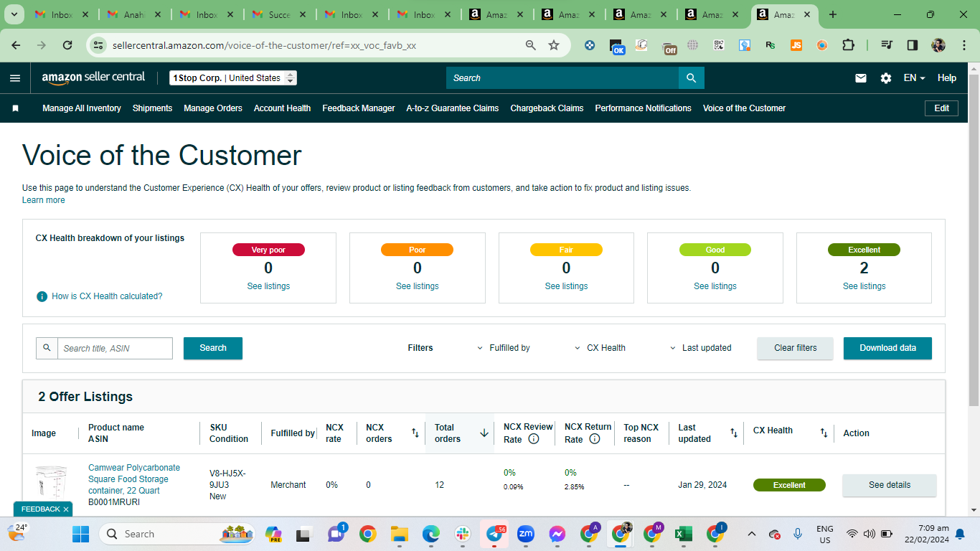Open a new browser tab
Viewport: 980px width, 551px height.
[833, 14]
